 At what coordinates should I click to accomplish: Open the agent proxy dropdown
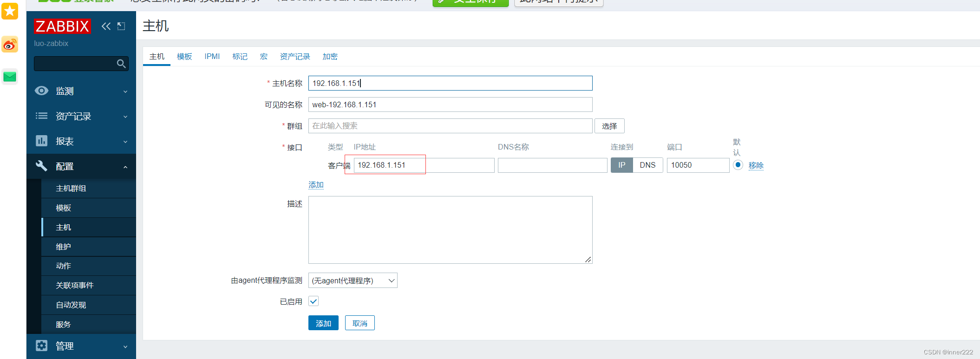tap(353, 281)
